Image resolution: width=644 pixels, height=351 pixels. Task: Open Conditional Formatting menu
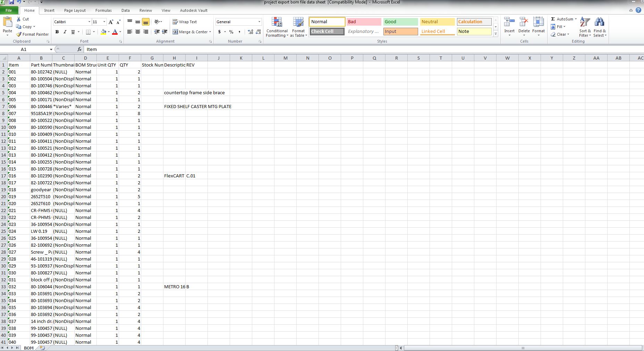(x=277, y=27)
